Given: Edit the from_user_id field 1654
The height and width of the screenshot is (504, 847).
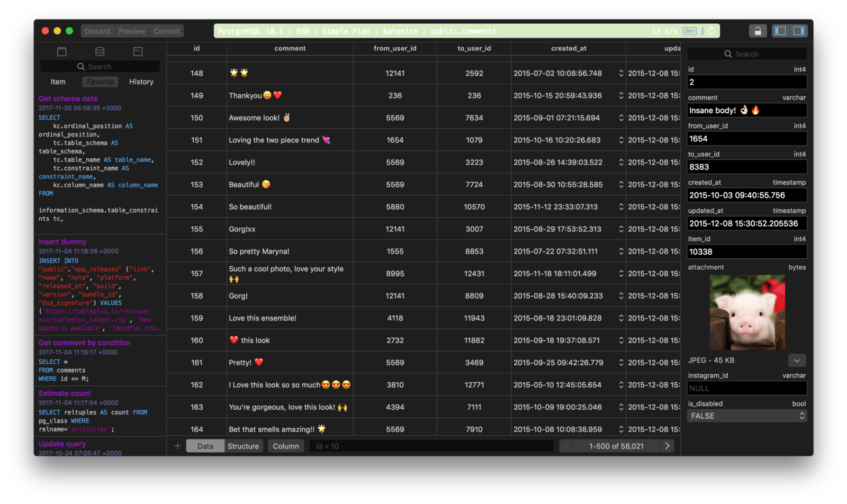Looking at the screenshot, I should coord(747,139).
